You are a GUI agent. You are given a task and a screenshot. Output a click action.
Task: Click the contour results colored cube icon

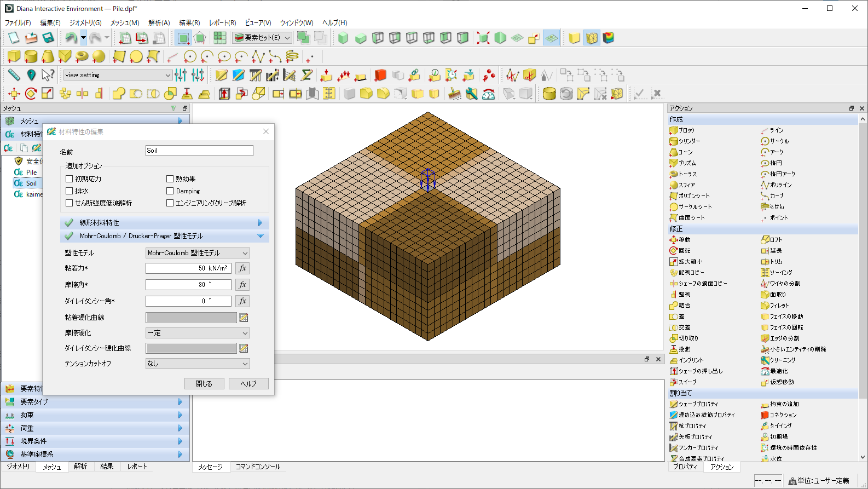[x=608, y=38]
